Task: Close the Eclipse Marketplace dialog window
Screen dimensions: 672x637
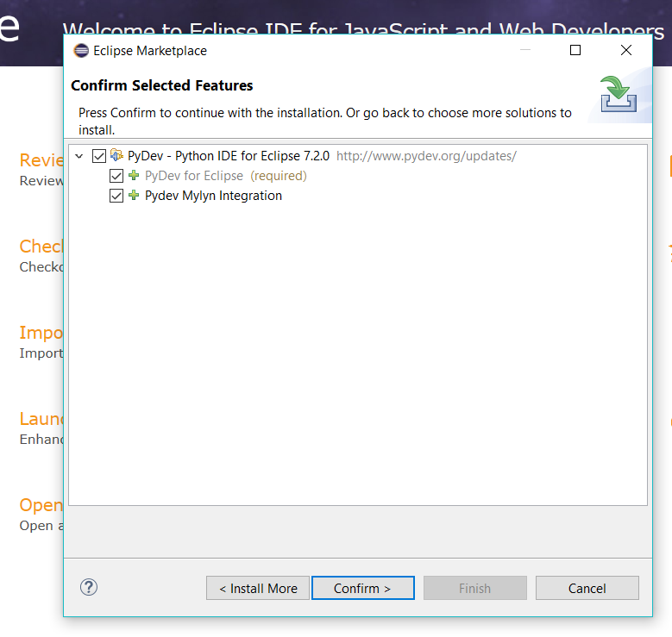Action: tap(626, 50)
